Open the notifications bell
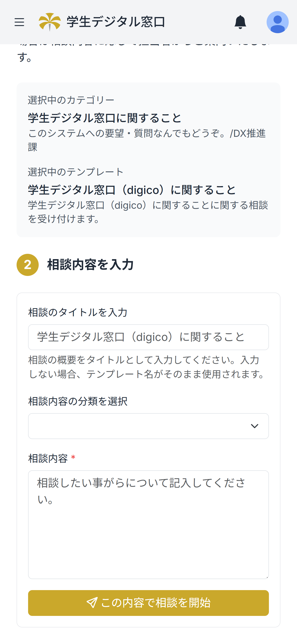 click(x=240, y=22)
